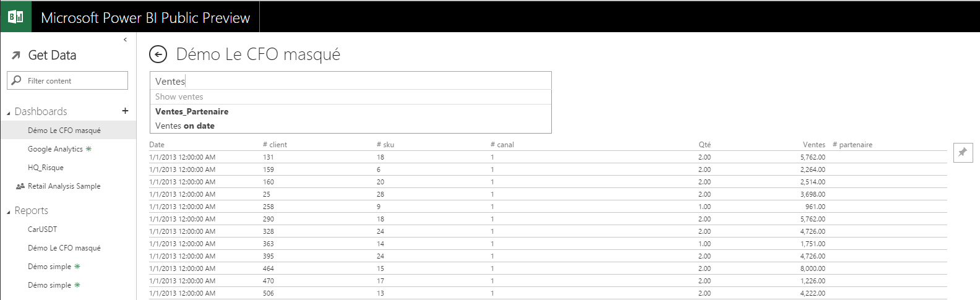Click the magnifier icon in the filter box
The width and height of the screenshot is (980, 300).
17,80
